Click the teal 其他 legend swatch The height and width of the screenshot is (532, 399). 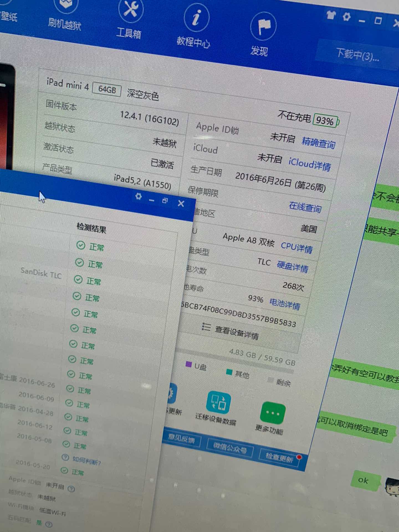click(229, 372)
